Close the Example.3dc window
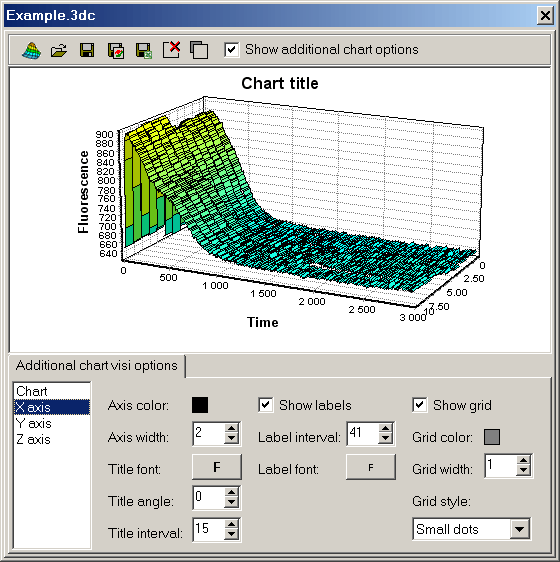 click(545, 16)
